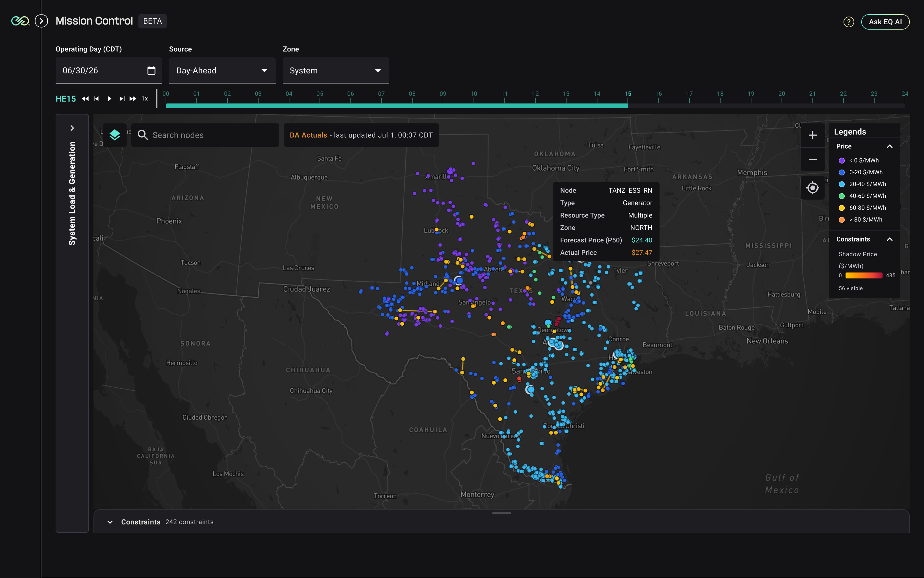Click the BETA badge
Viewport: 924px width, 578px height.
tap(152, 21)
